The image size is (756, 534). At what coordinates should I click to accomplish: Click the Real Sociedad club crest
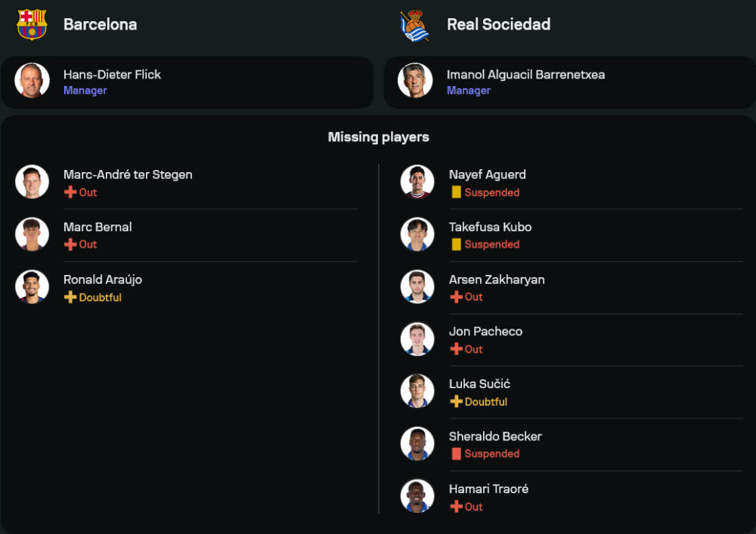click(414, 25)
